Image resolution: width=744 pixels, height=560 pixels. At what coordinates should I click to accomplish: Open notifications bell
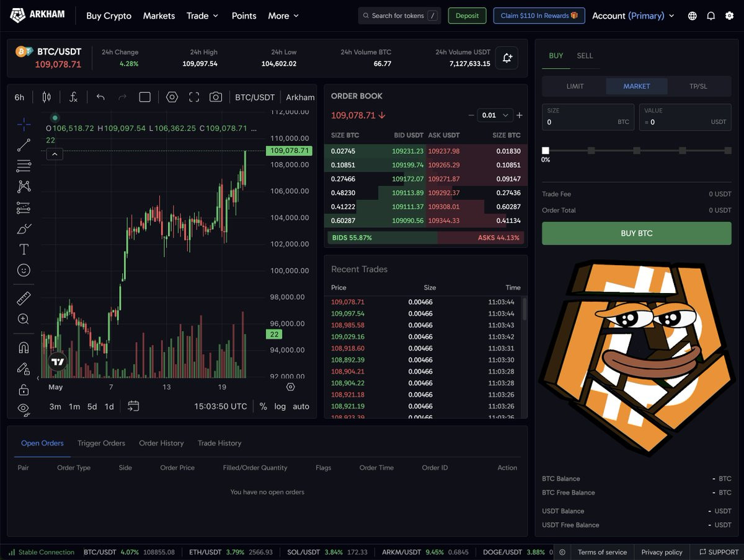[711, 15]
